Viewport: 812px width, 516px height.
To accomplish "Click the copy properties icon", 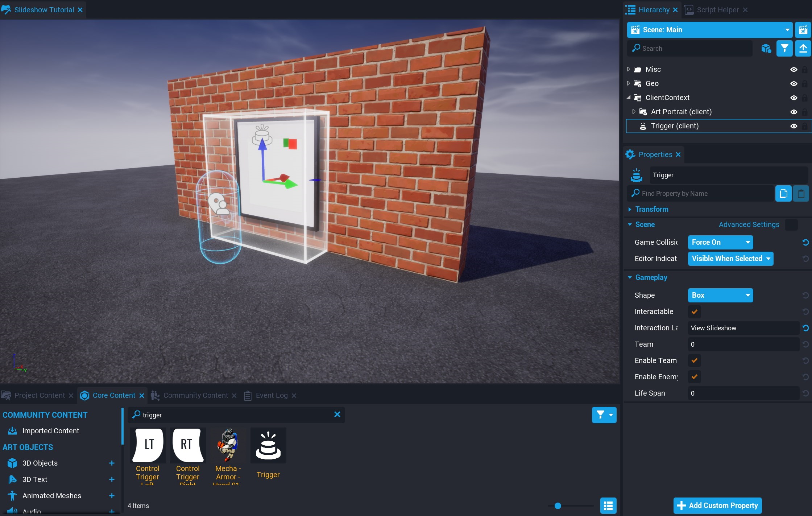I will click(x=783, y=194).
